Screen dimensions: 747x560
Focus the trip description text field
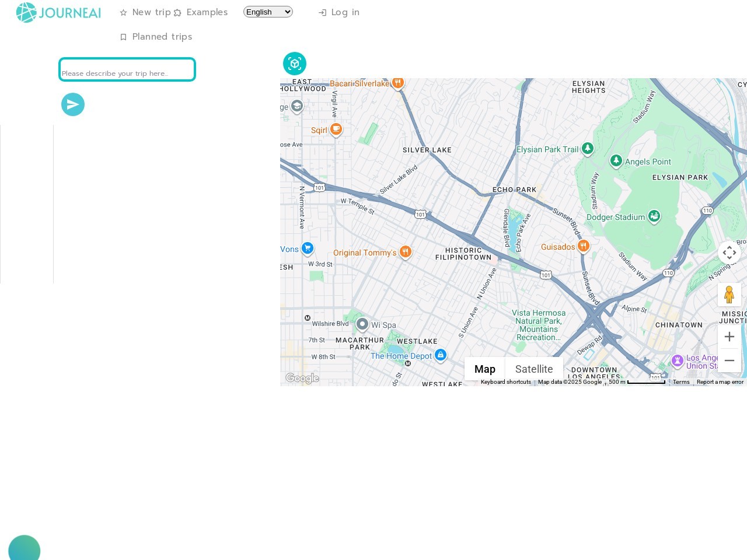point(127,69)
